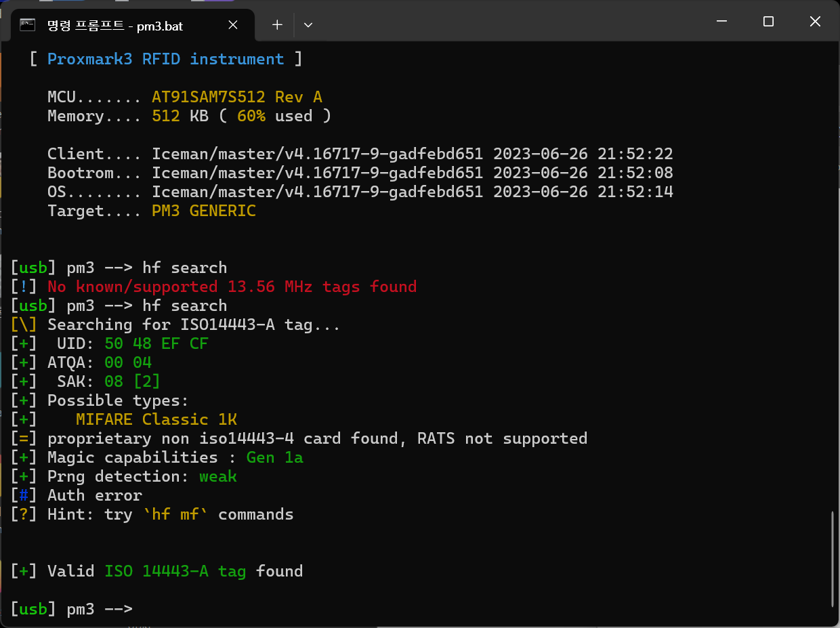Maximize the terminal window

coord(768,22)
